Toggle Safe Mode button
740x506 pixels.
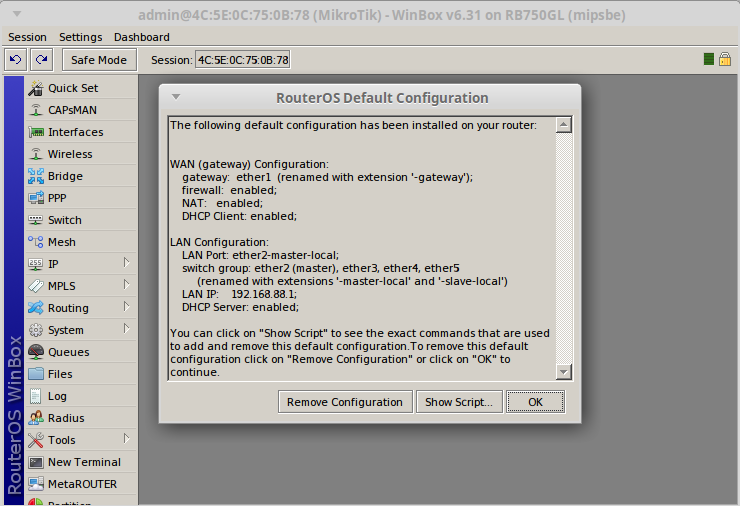[x=99, y=60]
